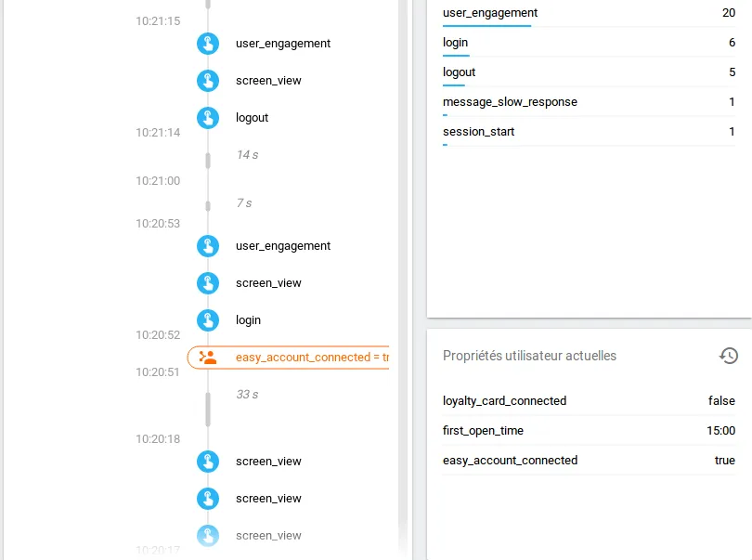The image size is (752, 560).
Task: Click the logout event touch icon
Action: click(208, 118)
